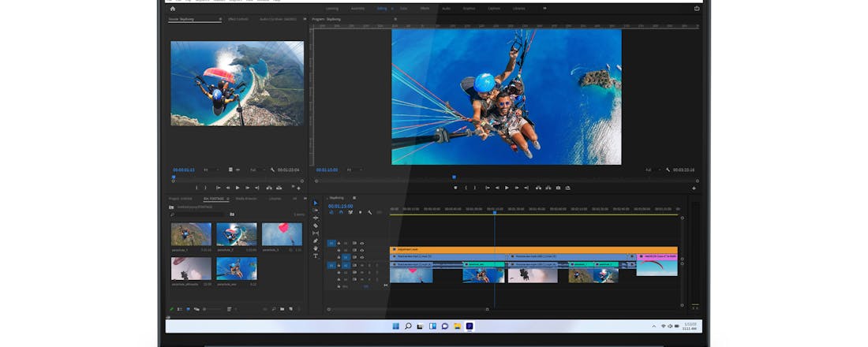This screenshot has height=347, width=868.
Task: Open File Explorer from the taskbar
Action: click(457, 326)
